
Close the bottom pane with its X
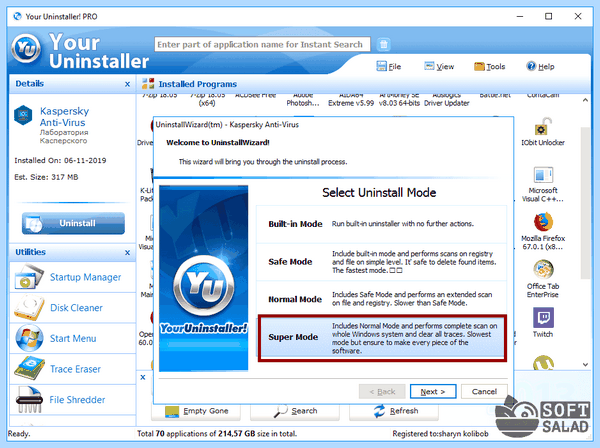143,377
